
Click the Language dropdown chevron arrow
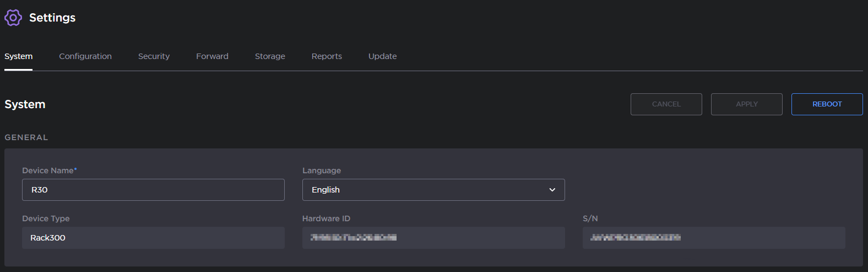[552, 190]
